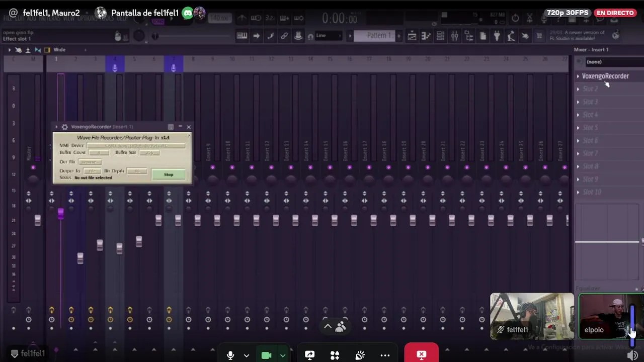Image resolution: width=644 pixels, height=362 pixels.
Task: Click the stamp tool icon
Action: pos(298,36)
